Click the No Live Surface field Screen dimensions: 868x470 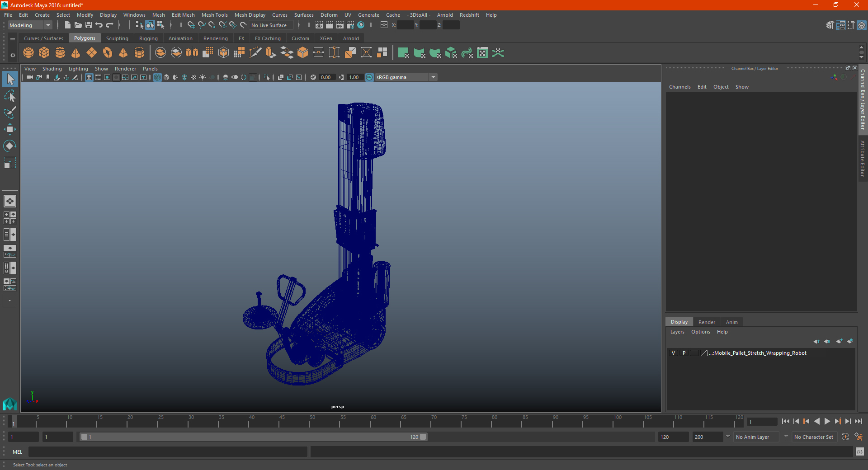tap(271, 25)
